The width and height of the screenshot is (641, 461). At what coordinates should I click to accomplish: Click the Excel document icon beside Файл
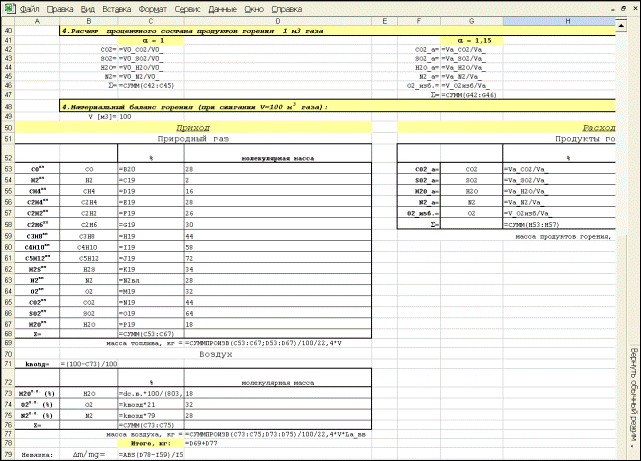pos(10,9)
